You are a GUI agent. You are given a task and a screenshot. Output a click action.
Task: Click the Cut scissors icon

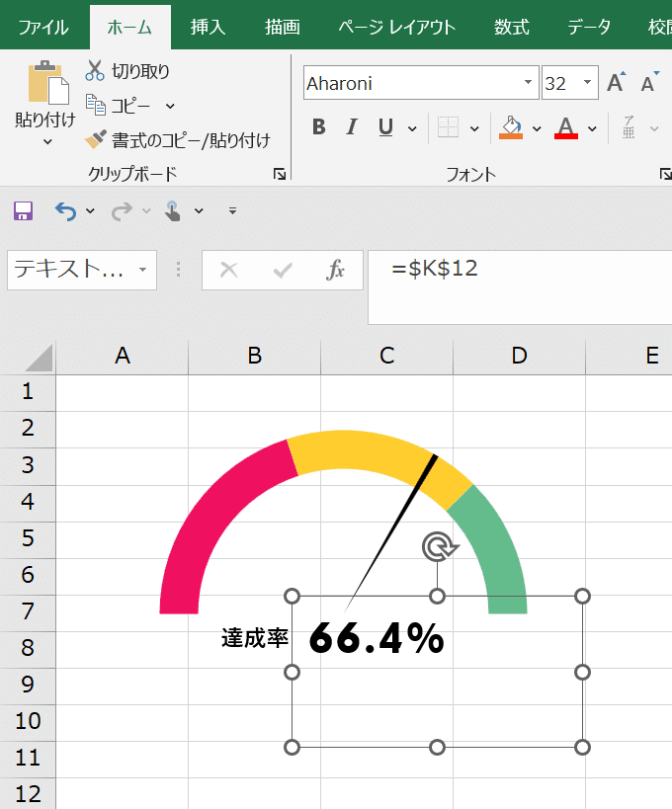95,71
